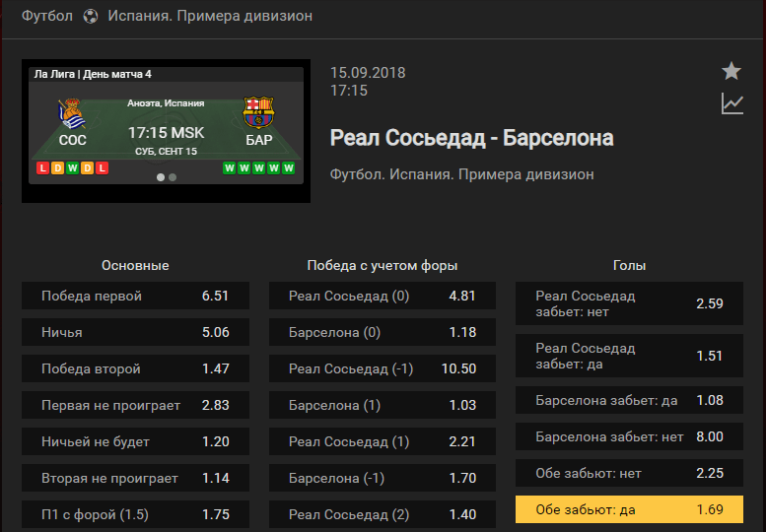Choose Реал Сосьедад забьет: да 1.51
Image resolution: width=766 pixels, height=532 pixels.
[629, 356]
